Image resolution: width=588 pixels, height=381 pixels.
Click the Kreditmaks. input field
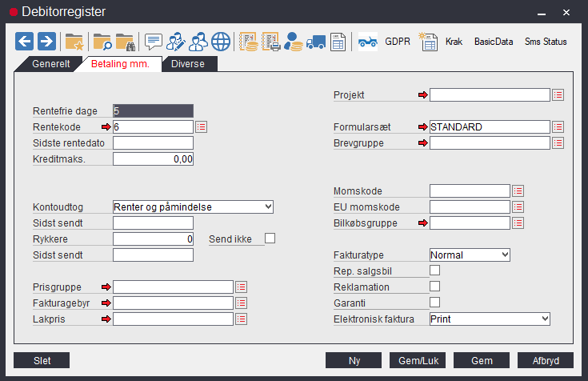click(153, 159)
